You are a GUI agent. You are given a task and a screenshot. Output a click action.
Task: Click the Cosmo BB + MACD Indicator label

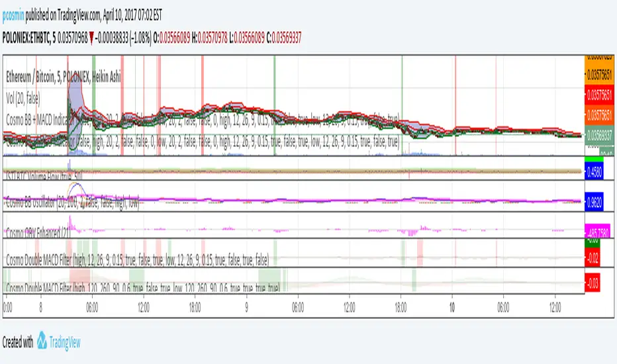click(x=203, y=119)
